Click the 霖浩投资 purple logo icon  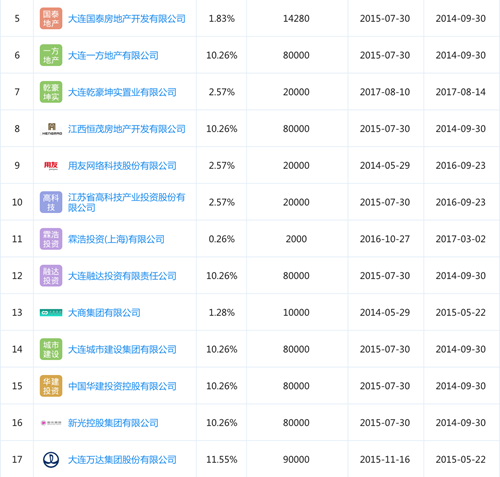(x=51, y=239)
